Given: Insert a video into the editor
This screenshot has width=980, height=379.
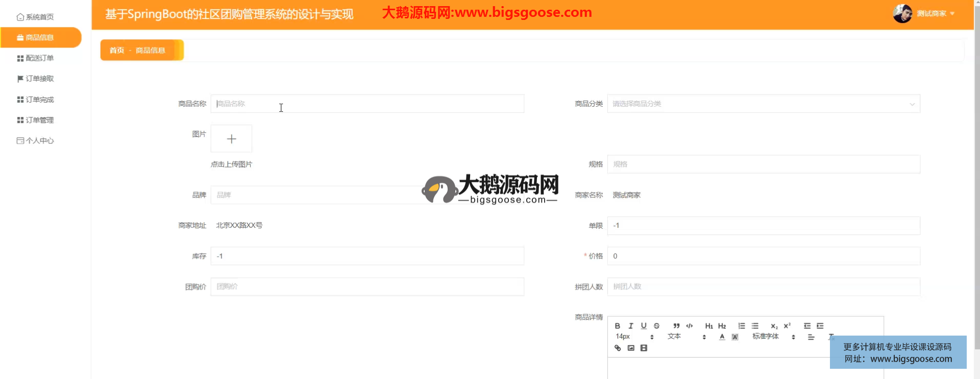Looking at the screenshot, I should coord(644,348).
